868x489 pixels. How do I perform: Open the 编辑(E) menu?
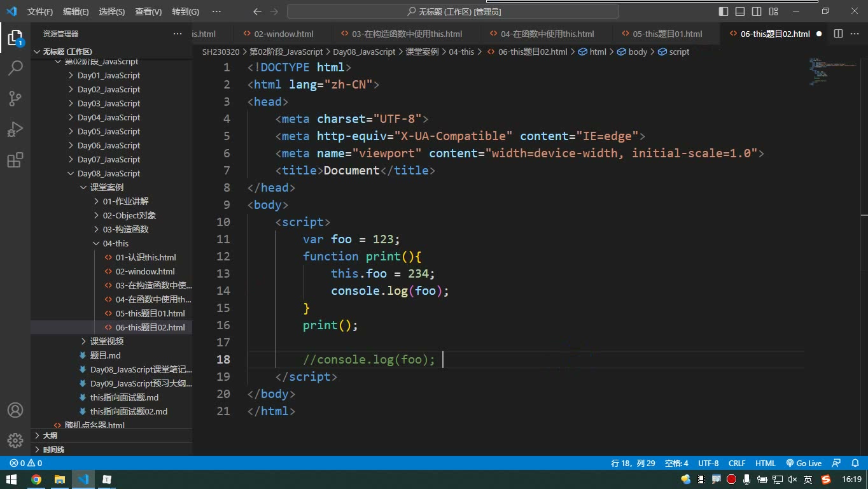coord(76,11)
